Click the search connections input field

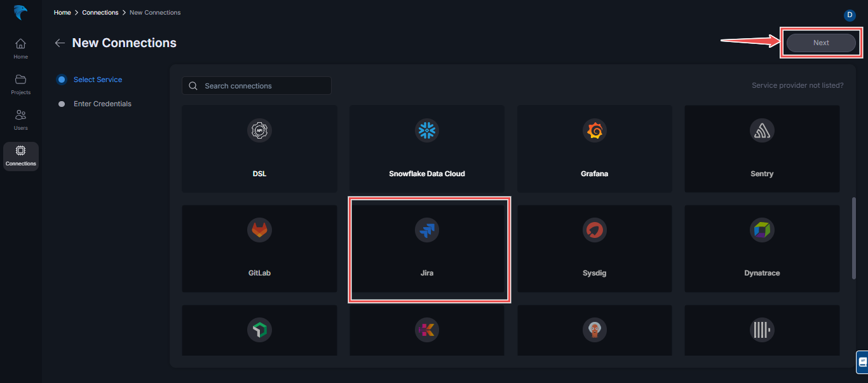(x=256, y=85)
